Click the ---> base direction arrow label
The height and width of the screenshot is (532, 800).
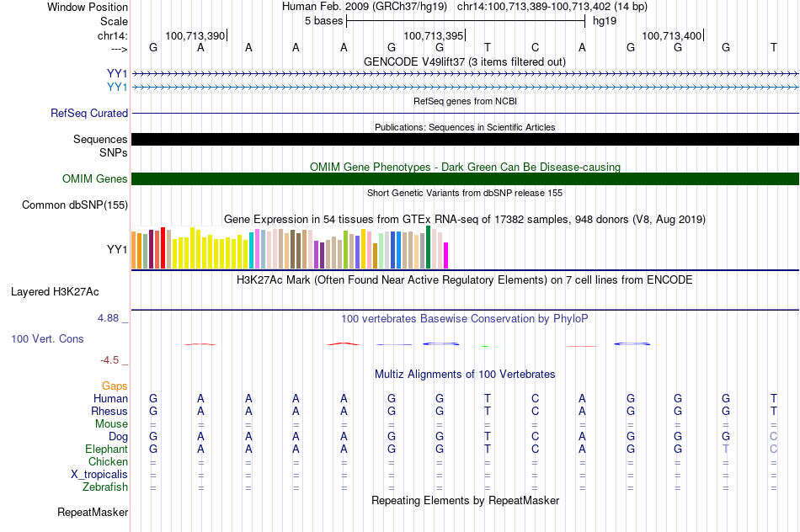[x=119, y=50]
